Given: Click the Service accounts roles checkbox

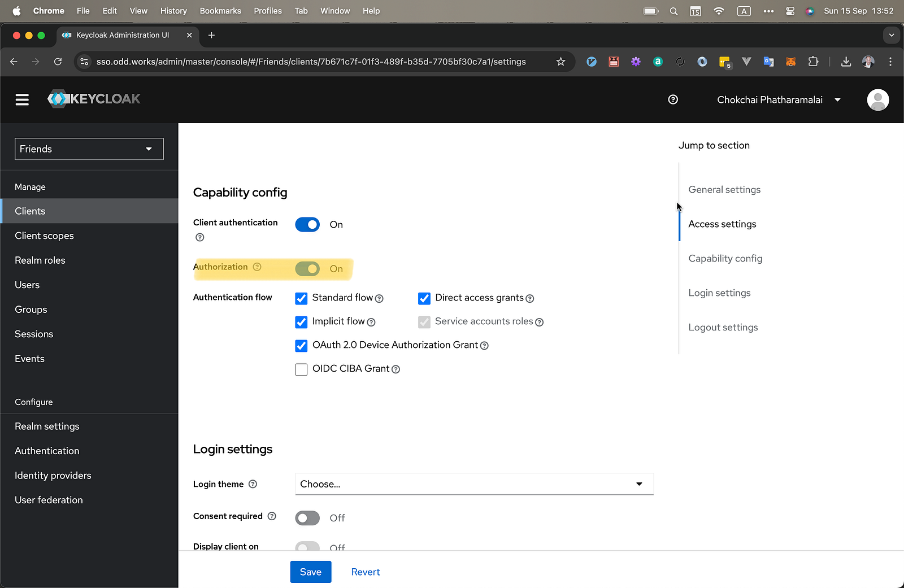Looking at the screenshot, I should pyautogui.click(x=424, y=322).
